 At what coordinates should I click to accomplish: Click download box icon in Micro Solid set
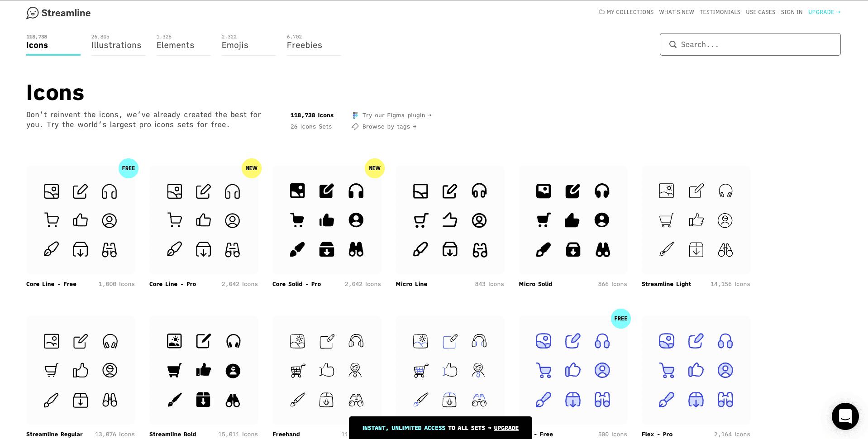tap(573, 249)
